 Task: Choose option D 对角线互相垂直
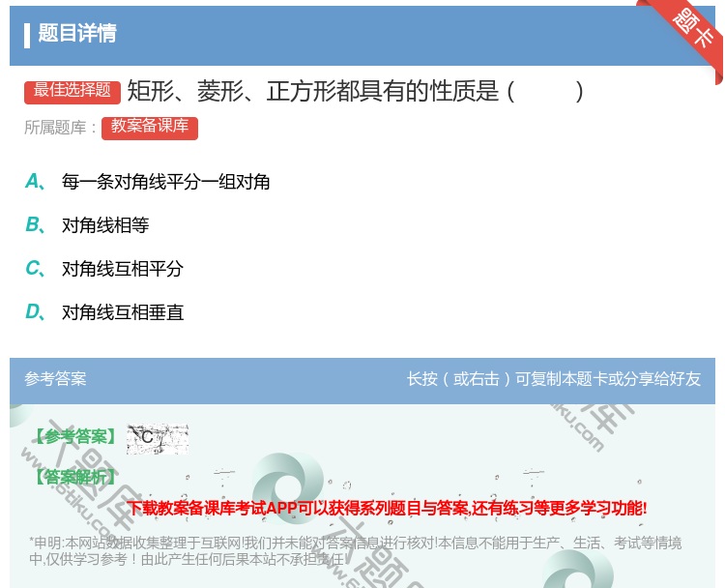(104, 312)
